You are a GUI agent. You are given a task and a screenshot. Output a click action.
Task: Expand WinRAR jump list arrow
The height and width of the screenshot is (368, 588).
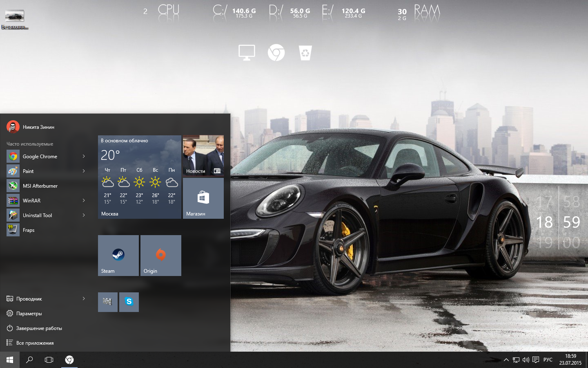(84, 201)
